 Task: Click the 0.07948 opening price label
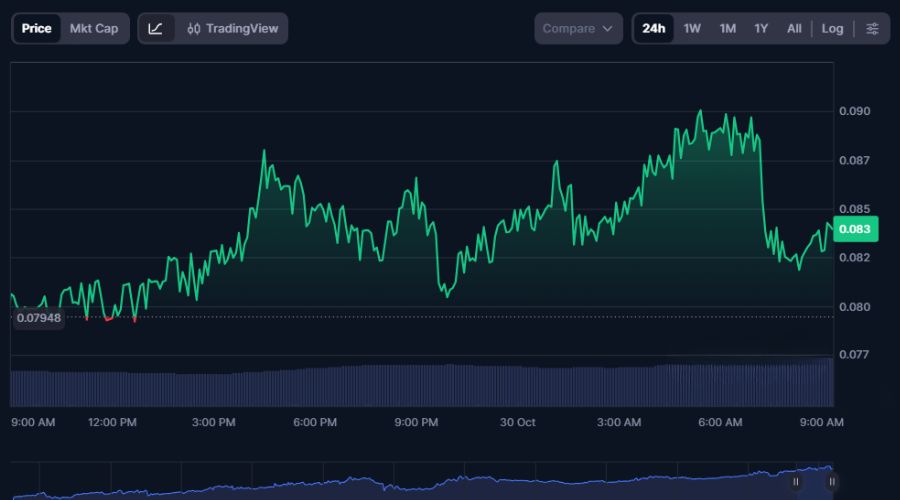tap(38, 318)
